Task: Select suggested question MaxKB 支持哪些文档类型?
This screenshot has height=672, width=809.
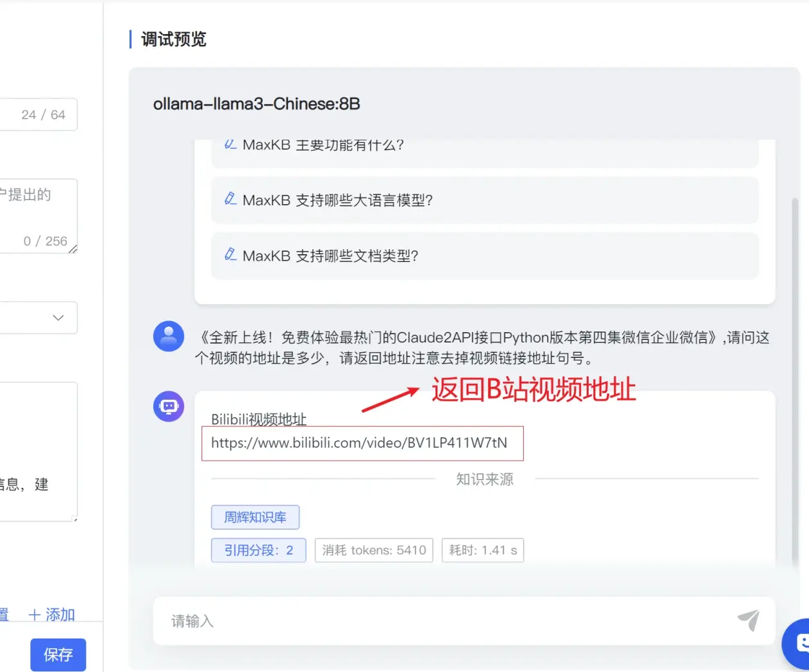Action: [x=484, y=256]
